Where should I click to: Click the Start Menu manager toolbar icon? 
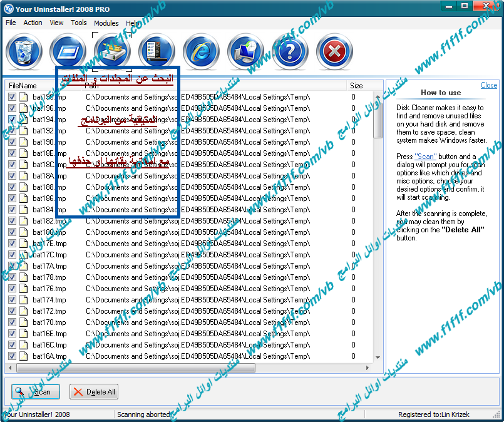click(x=157, y=51)
